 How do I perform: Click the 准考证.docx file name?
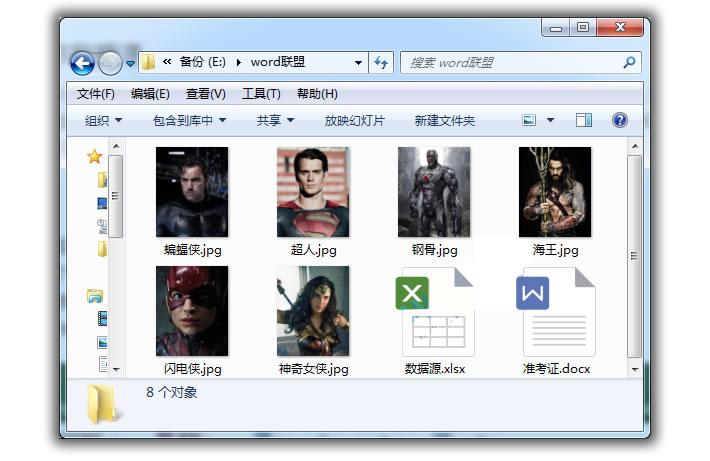point(556,369)
